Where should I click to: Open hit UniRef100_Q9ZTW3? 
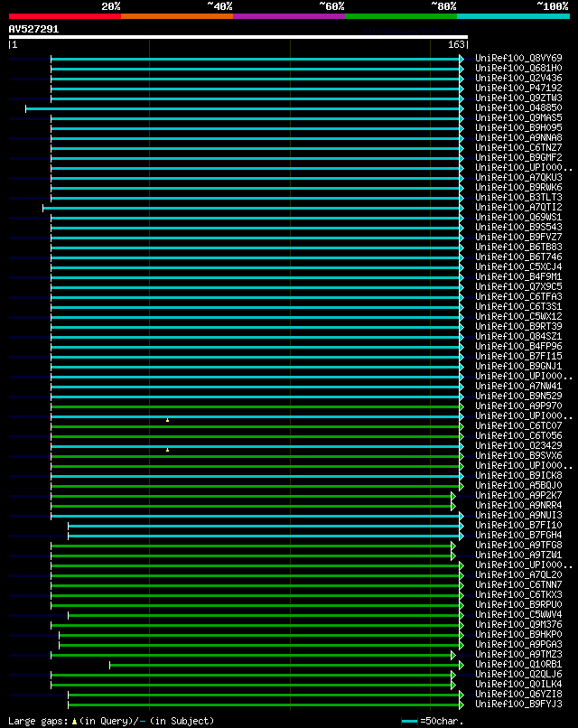518,98
